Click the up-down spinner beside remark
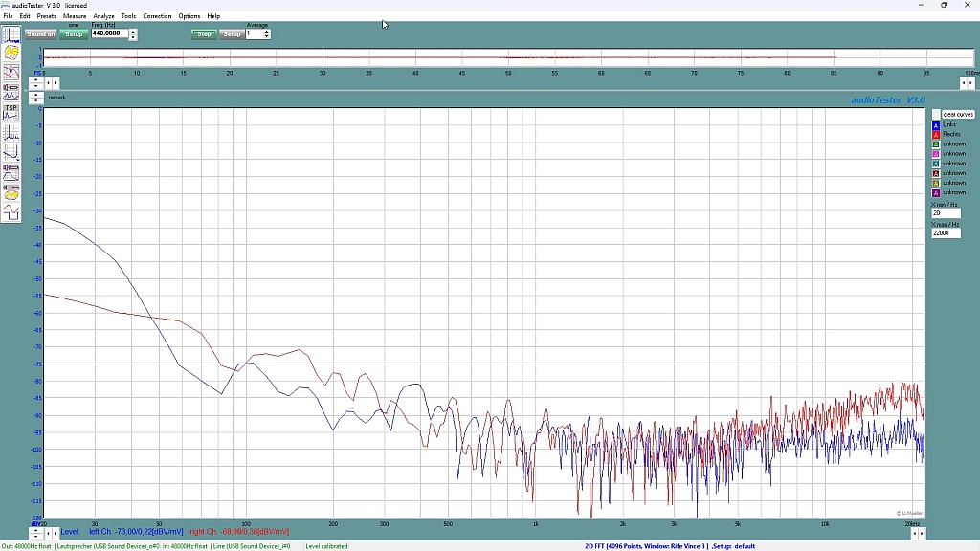The width and height of the screenshot is (980, 551). (36, 98)
